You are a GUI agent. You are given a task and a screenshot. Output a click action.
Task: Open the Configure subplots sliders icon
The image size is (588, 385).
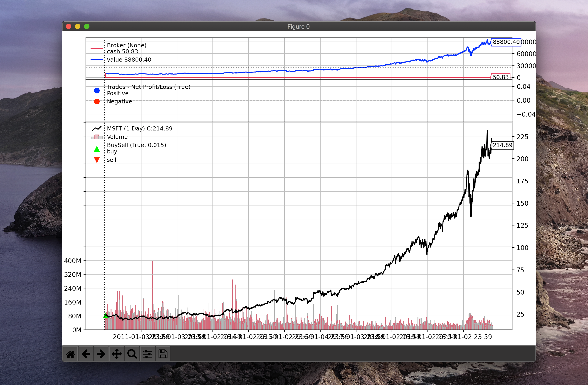point(148,354)
